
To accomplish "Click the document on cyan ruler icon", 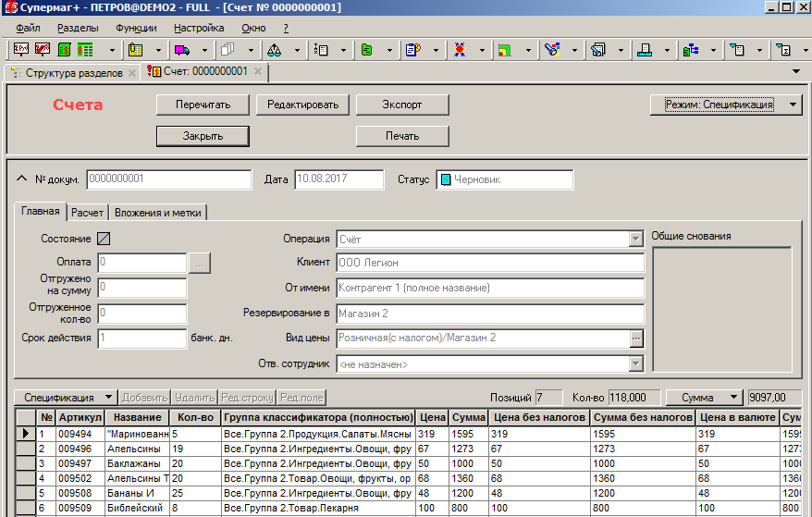I will 645,50.
